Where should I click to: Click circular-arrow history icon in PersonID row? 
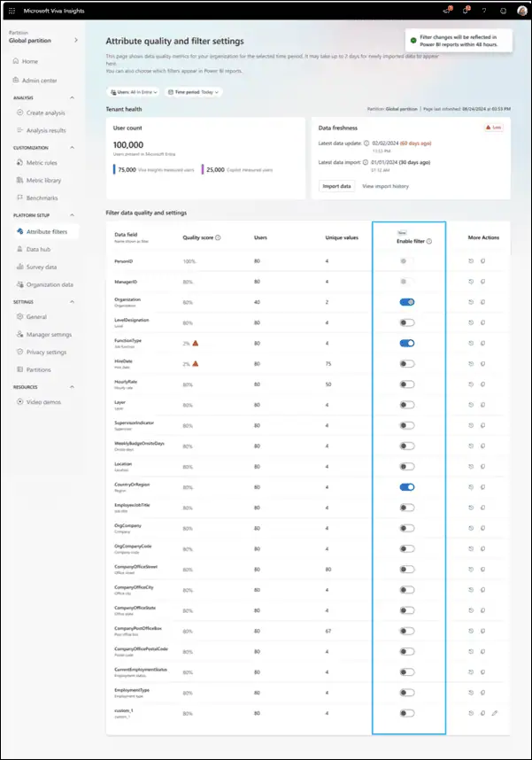471,260
